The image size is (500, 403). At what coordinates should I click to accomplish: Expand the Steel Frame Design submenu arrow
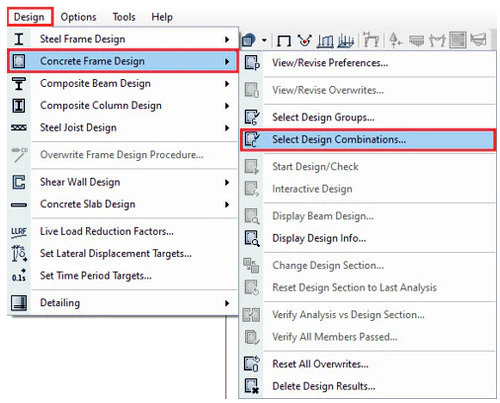pos(227,39)
